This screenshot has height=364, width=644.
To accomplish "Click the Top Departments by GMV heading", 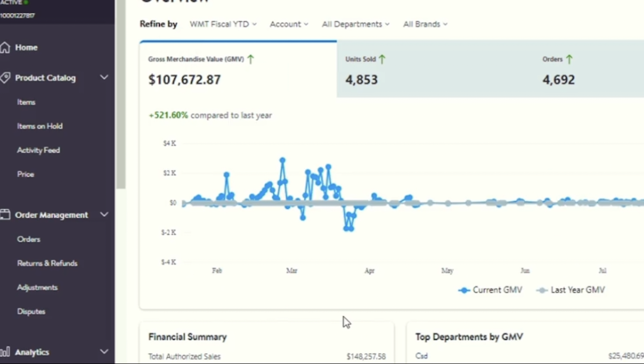I will pyautogui.click(x=469, y=337).
